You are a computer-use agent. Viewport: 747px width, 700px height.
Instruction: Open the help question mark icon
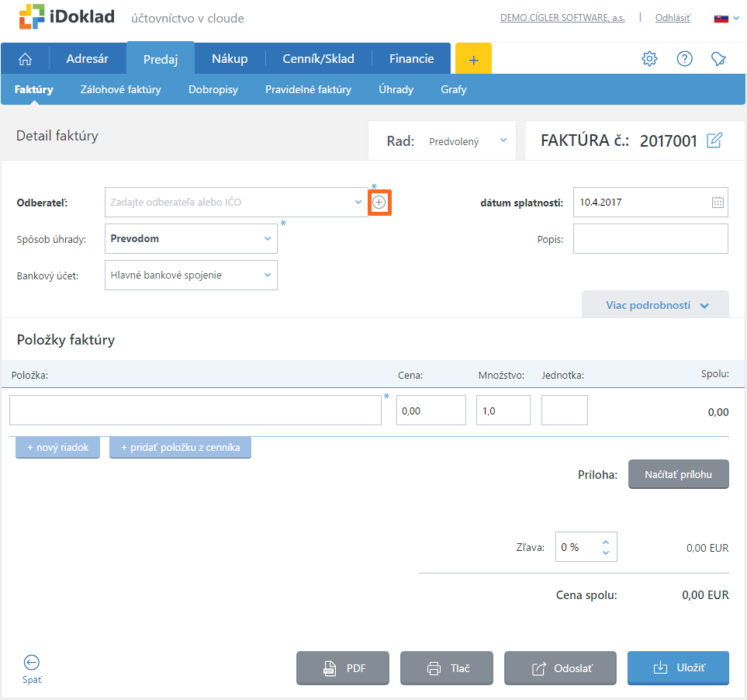684,59
